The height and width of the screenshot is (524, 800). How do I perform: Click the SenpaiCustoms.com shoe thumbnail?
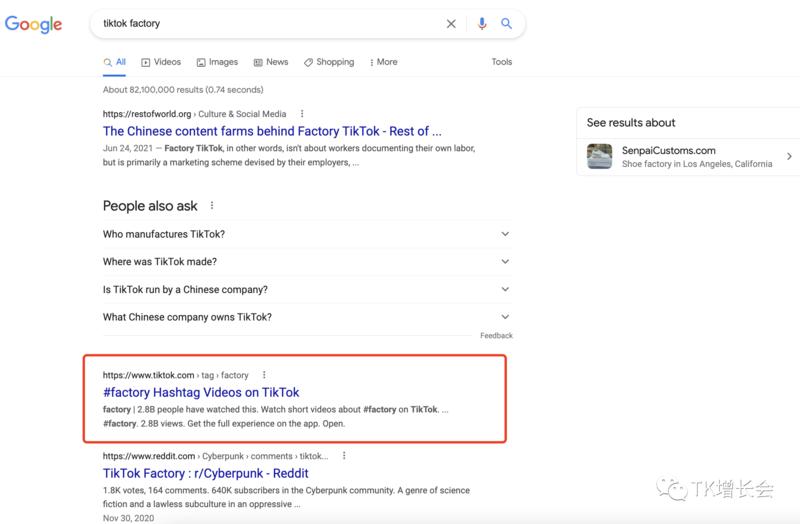pos(599,157)
